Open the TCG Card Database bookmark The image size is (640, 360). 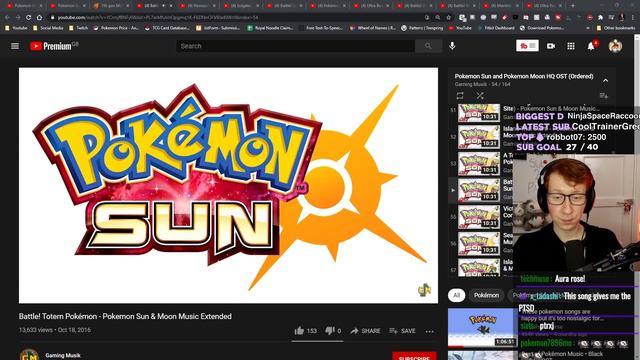pos(167,28)
